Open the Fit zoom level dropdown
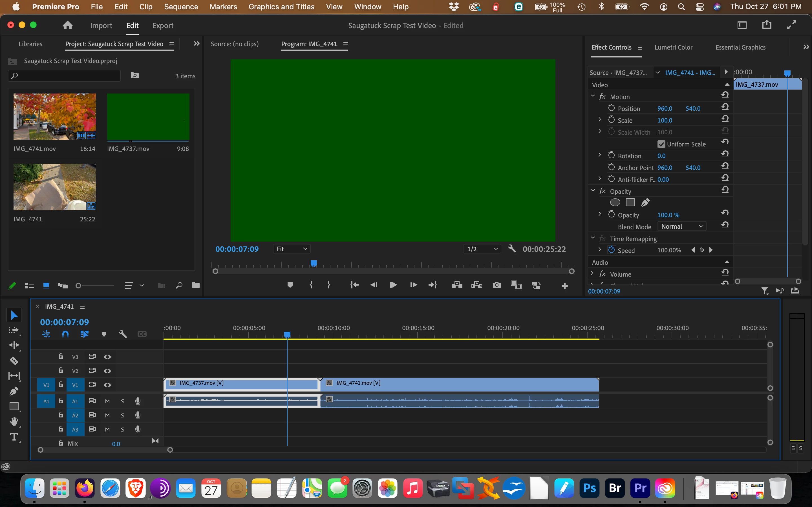812x507 pixels. [291, 249]
